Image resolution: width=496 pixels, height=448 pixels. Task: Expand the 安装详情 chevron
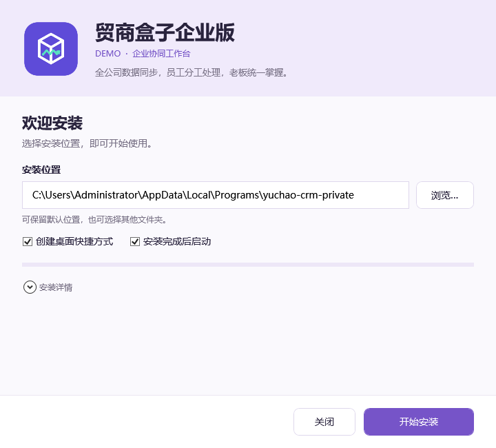(x=30, y=287)
